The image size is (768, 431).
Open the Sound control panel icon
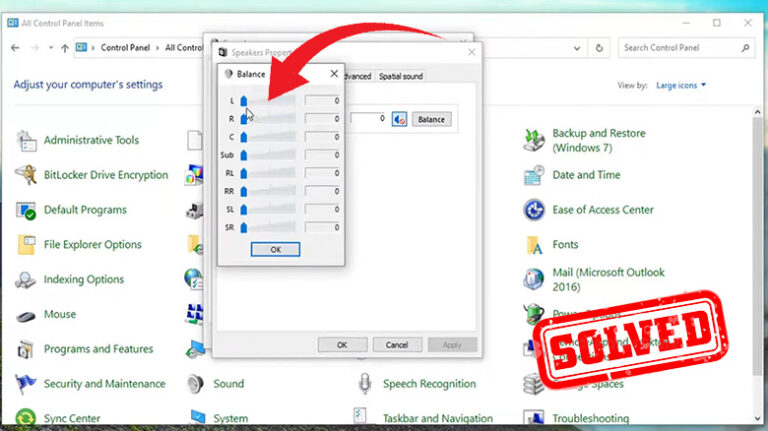[196, 384]
